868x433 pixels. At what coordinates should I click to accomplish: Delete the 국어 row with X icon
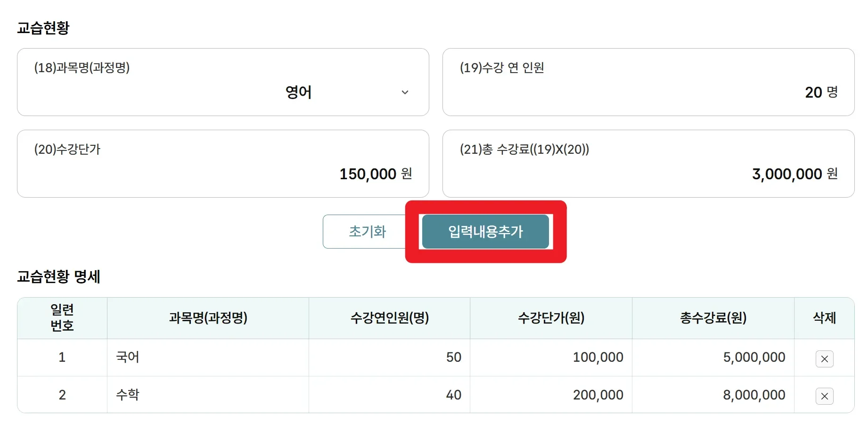tap(824, 359)
